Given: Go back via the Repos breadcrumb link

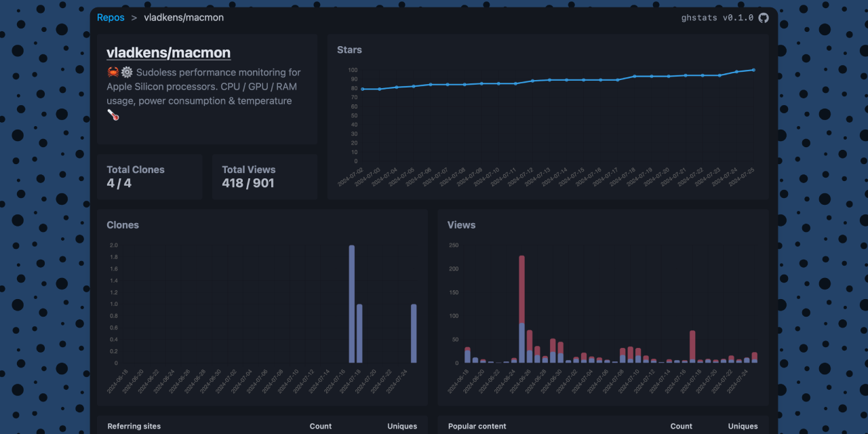Looking at the screenshot, I should tap(111, 18).
